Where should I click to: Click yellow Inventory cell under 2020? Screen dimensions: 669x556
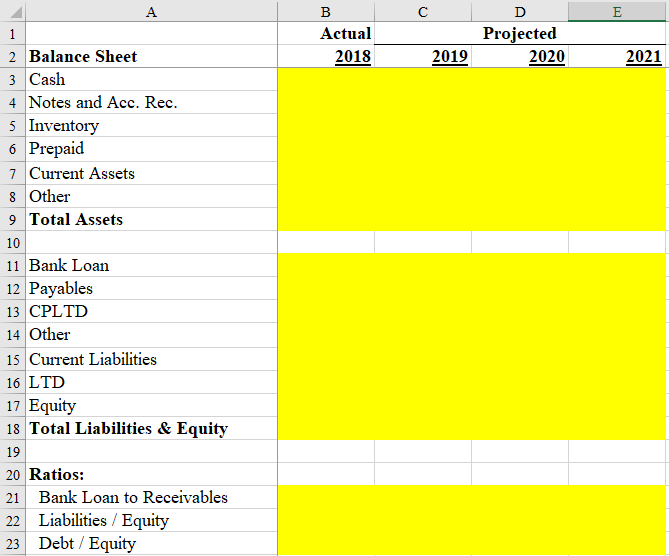click(520, 125)
